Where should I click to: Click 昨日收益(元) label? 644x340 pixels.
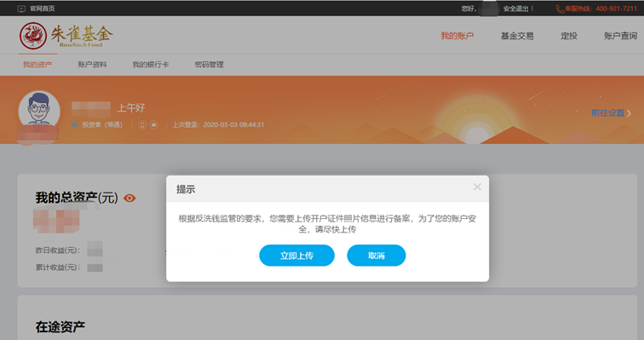pyautogui.click(x=58, y=250)
